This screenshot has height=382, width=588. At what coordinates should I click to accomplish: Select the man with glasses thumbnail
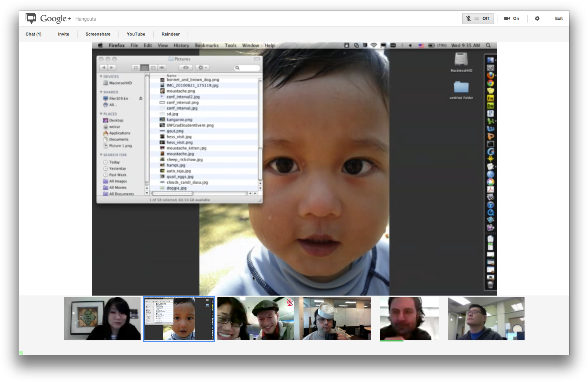486,319
